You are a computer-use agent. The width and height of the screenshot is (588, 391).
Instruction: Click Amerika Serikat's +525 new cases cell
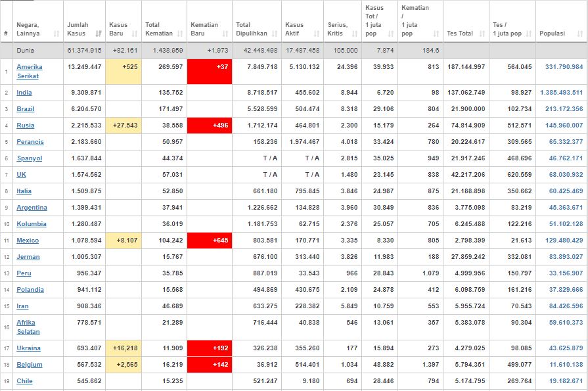(x=124, y=71)
